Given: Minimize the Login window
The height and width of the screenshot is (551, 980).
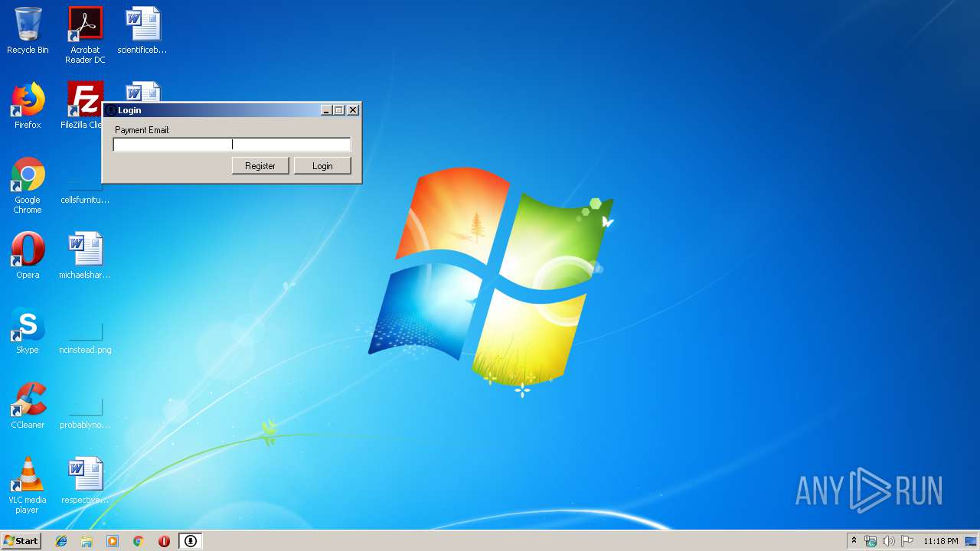Looking at the screenshot, I should (326, 110).
